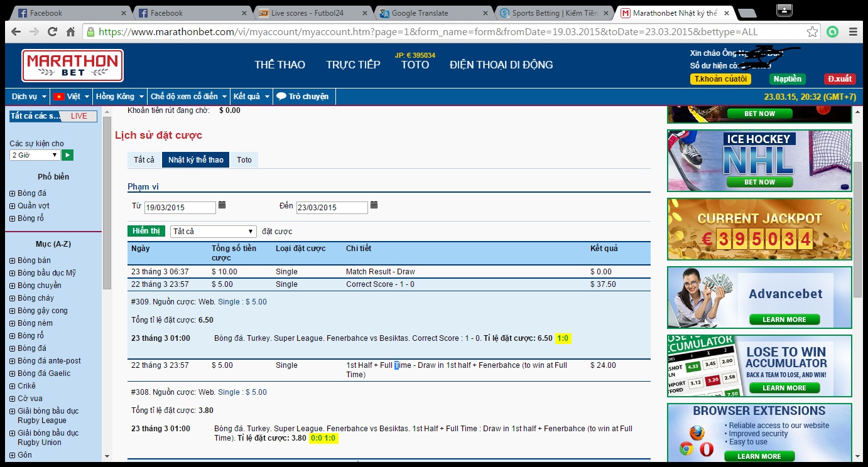
Task: Click LEARN MORE on the Advancebet ad
Action: [784, 319]
